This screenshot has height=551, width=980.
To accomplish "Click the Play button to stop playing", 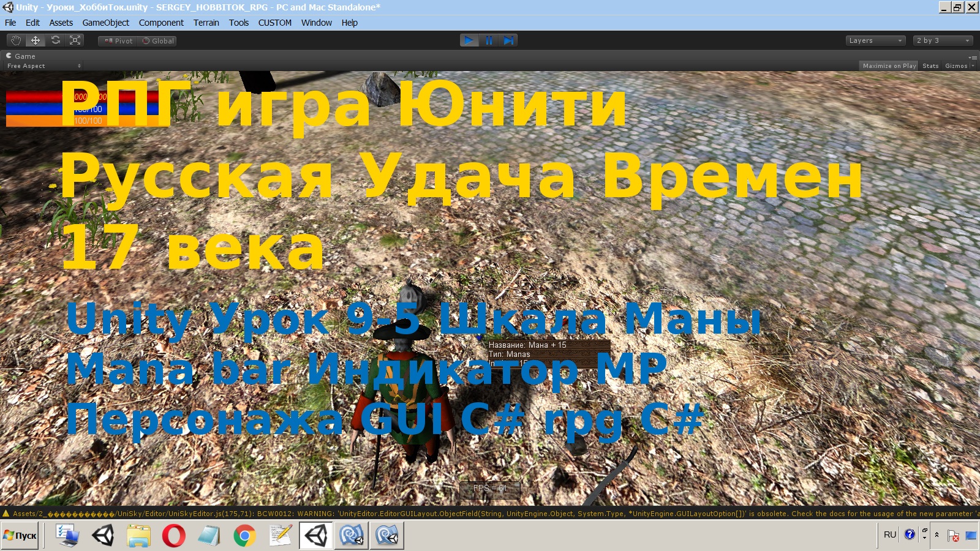I will (x=469, y=40).
